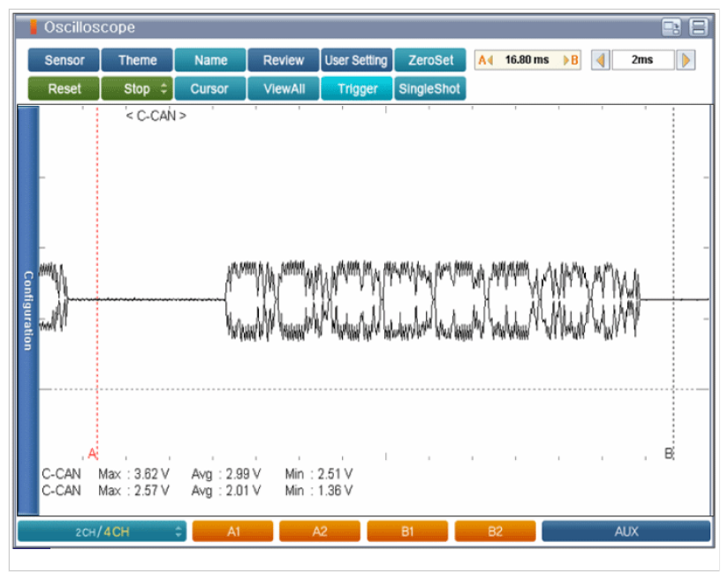Expand the Configuration side panel

[x=28, y=311]
